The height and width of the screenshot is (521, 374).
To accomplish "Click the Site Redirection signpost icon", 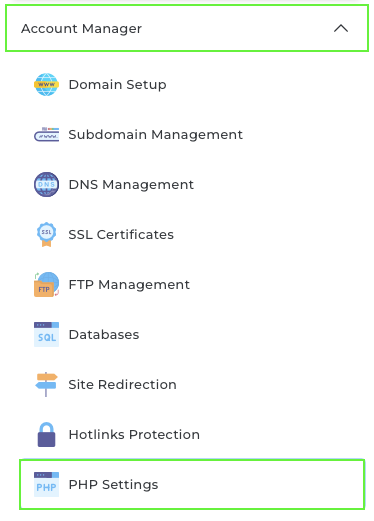I will pyautogui.click(x=46, y=384).
